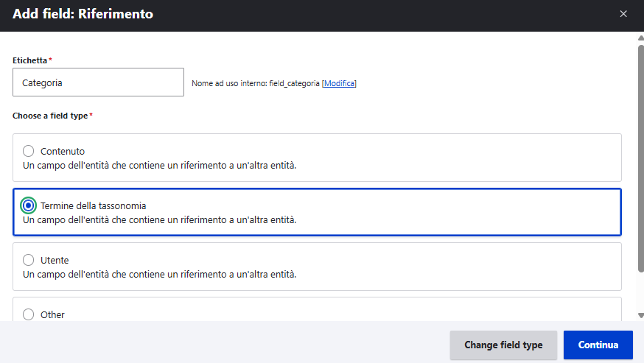
Task: Select the Contenuto radio button
Action: (29, 151)
